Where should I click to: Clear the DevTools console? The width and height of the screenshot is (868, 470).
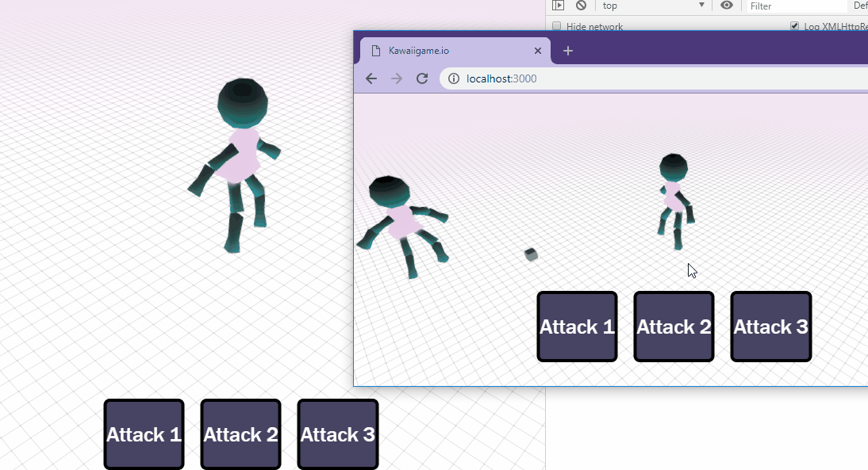(x=581, y=6)
